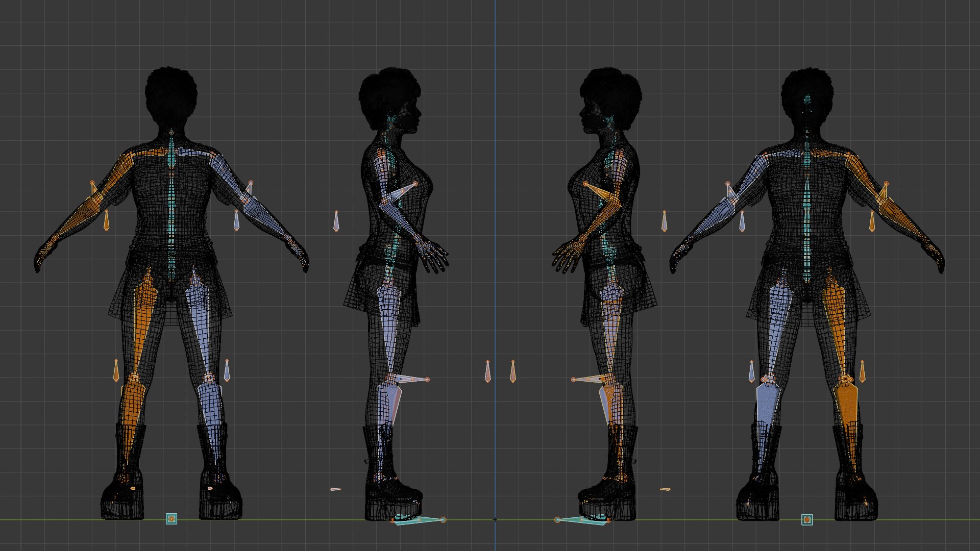Pick the orange elbow pole bone beside the front view
This screenshot has width=980, height=551.
pos(872,220)
